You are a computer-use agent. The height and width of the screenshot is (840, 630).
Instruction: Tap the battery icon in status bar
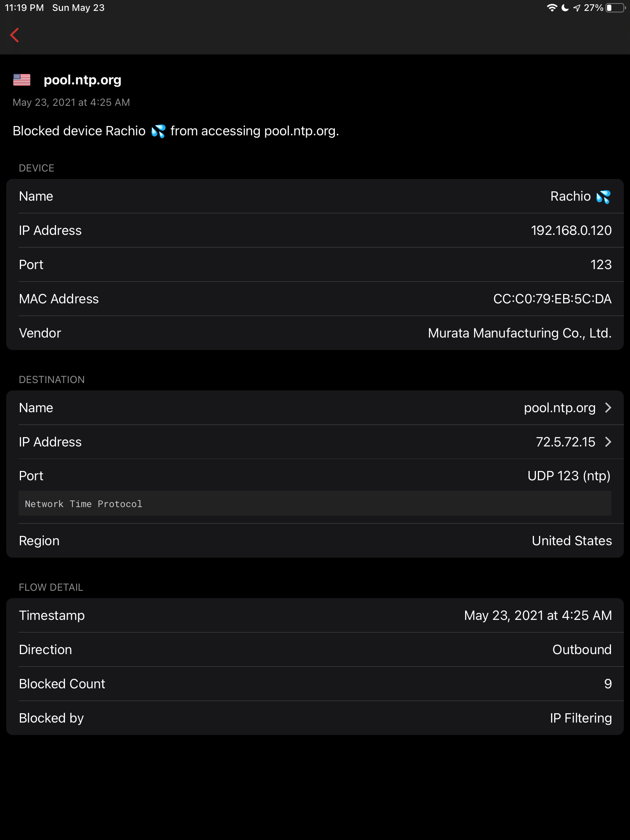coord(616,8)
